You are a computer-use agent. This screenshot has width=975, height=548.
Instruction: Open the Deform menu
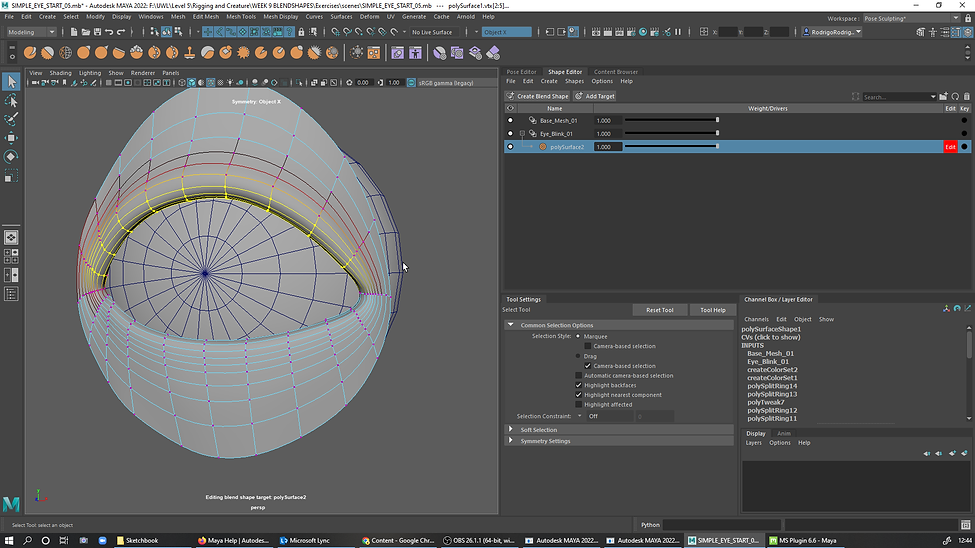tap(369, 17)
